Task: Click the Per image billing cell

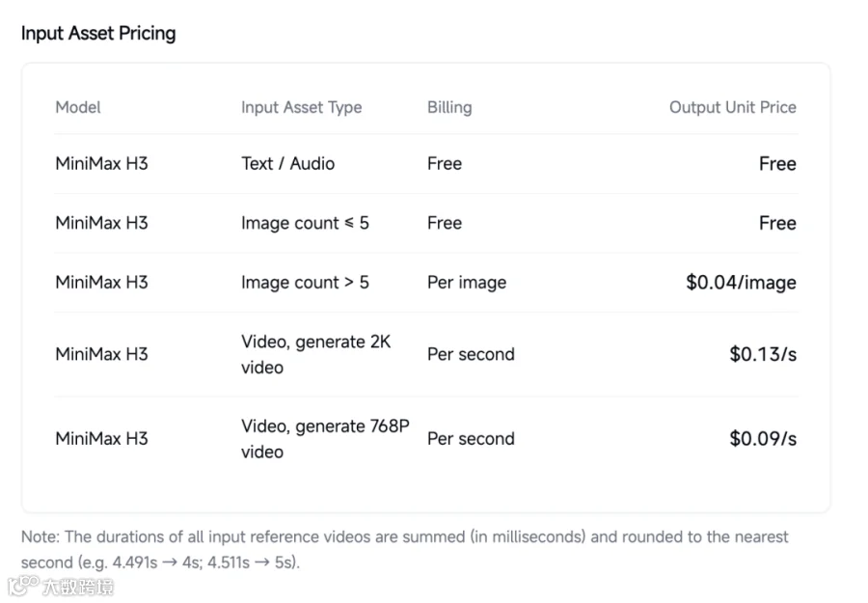Action: [467, 283]
